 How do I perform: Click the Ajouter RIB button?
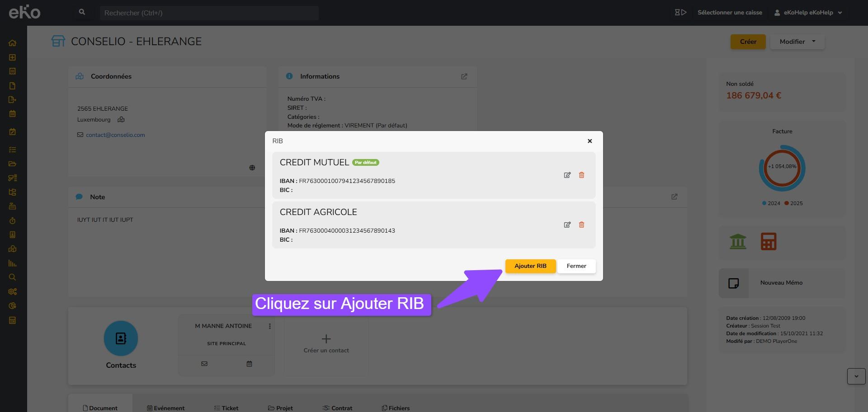pyautogui.click(x=530, y=266)
